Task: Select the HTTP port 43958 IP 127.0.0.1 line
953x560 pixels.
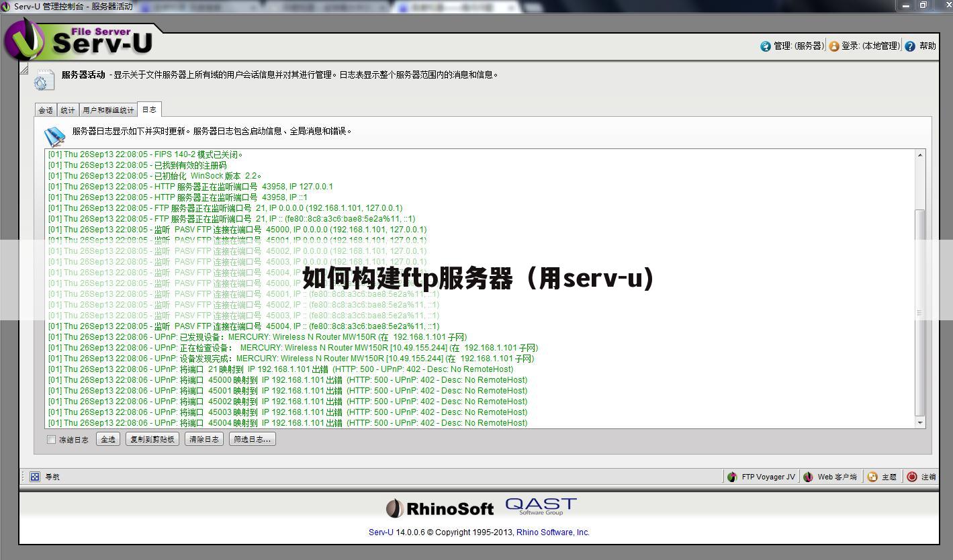Action: [x=190, y=187]
